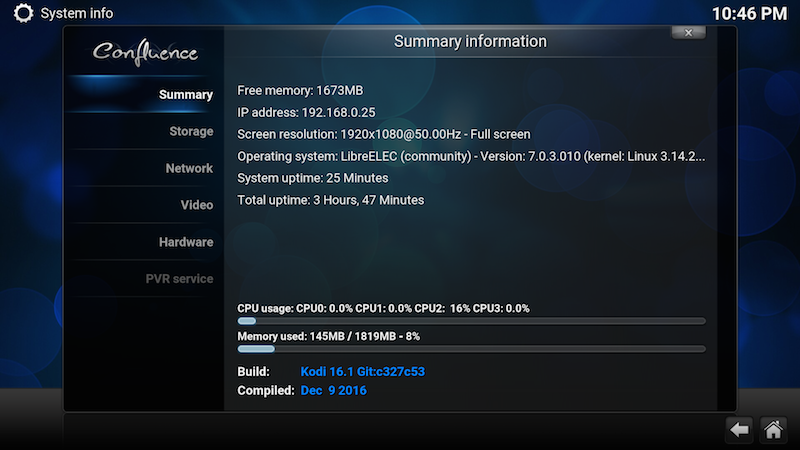Click the Home icon button
Image resolution: width=800 pixels, height=450 pixels.
click(x=772, y=429)
